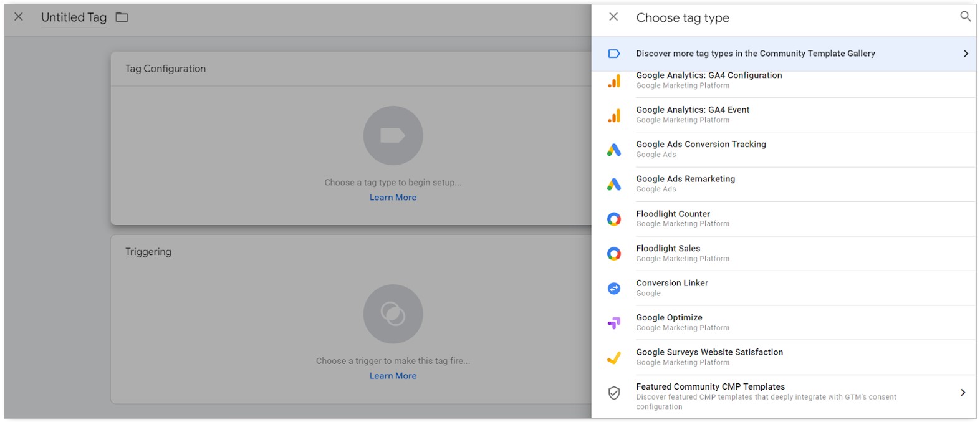This screenshot has width=980, height=422.
Task: Close the Choose tag type panel
Action: point(613,17)
